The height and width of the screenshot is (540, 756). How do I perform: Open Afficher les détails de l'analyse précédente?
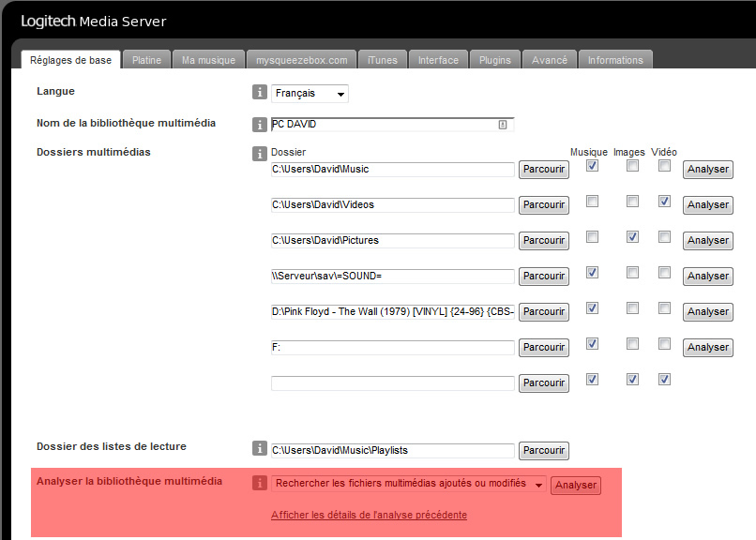370,515
